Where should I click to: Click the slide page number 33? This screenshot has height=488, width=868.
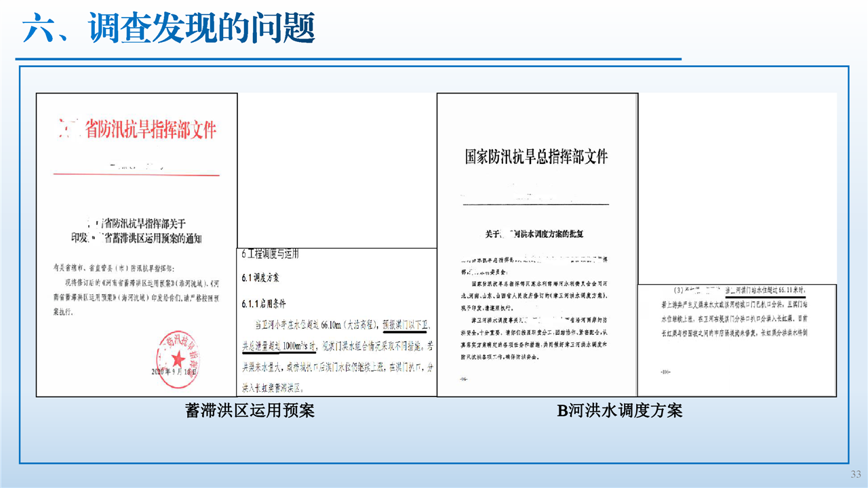click(x=856, y=473)
